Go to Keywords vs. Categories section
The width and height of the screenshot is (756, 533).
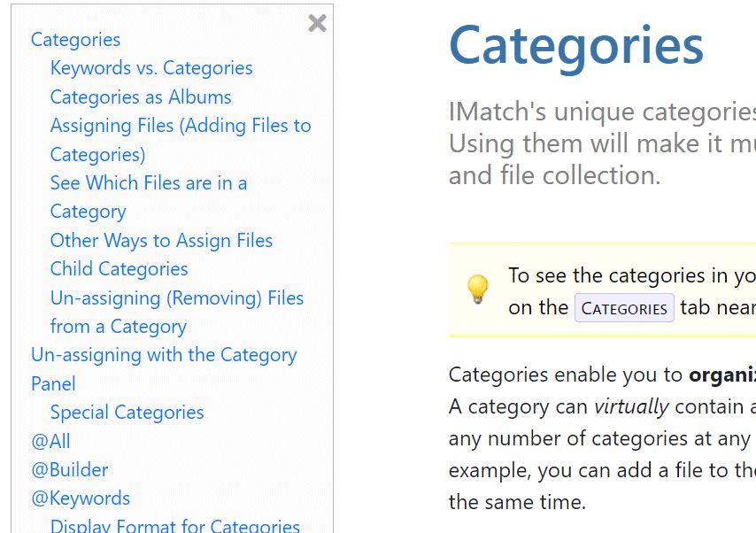[151, 68]
